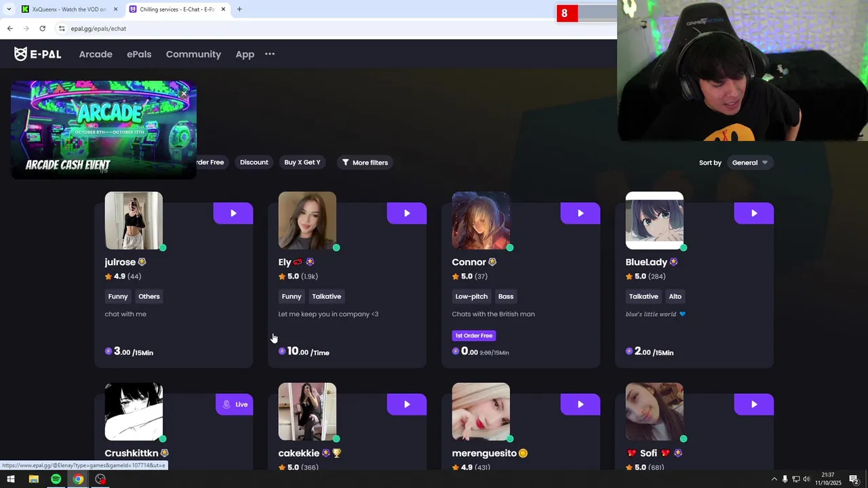Open merenguesito's profile picture

[x=481, y=411]
